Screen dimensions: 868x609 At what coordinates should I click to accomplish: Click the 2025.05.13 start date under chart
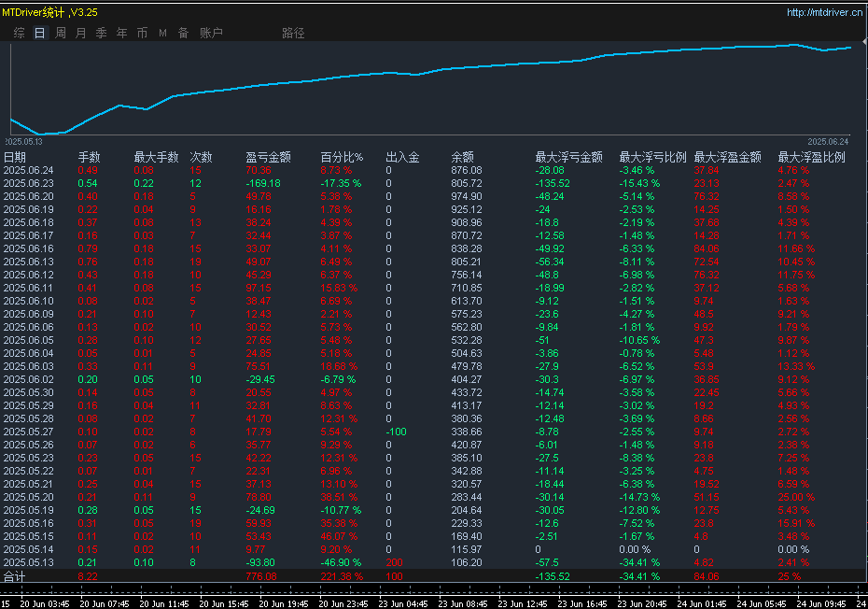(x=23, y=140)
